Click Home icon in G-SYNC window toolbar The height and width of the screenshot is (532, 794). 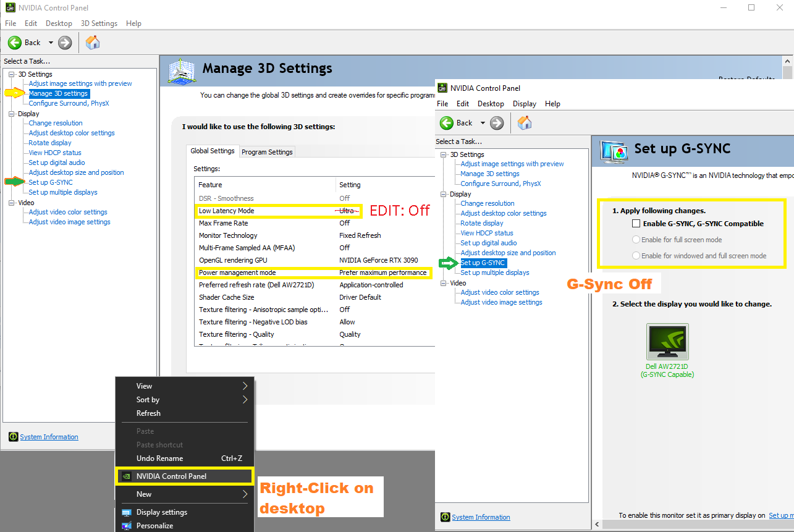[x=525, y=123]
